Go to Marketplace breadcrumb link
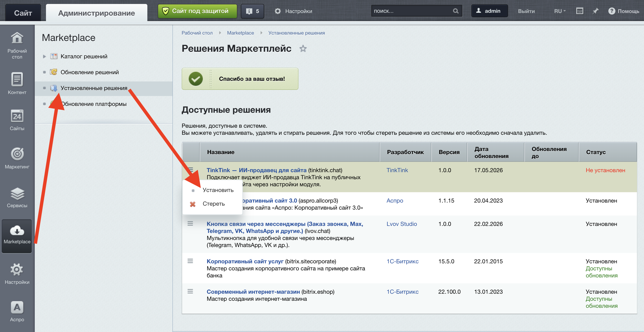This screenshot has height=332, width=644. point(240,33)
